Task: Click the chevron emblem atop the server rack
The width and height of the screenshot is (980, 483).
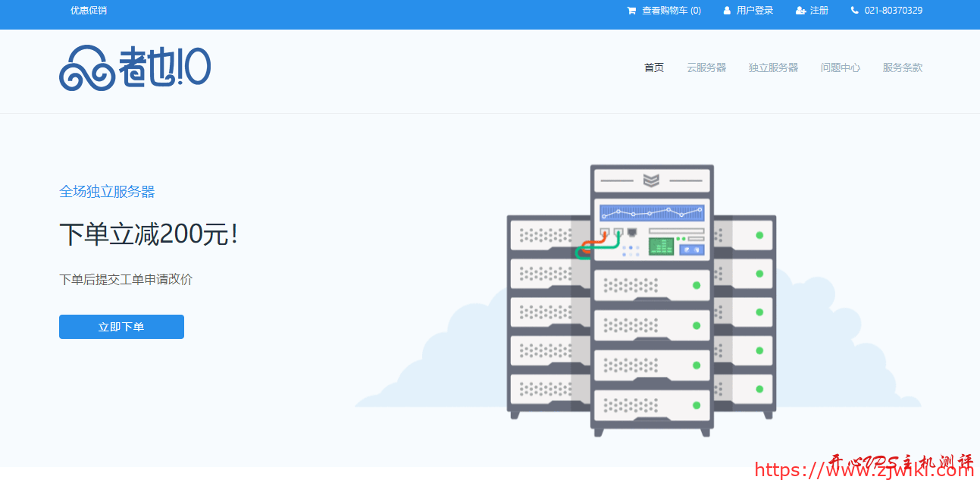Action: click(651, 180)
